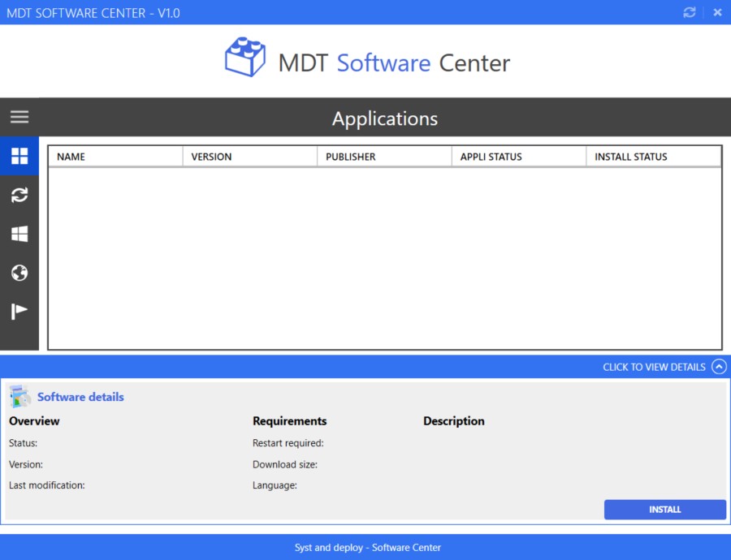Select the sync/refresh icon in the sidebar
The width and height of the screenshot is (731, 560).
19,195
